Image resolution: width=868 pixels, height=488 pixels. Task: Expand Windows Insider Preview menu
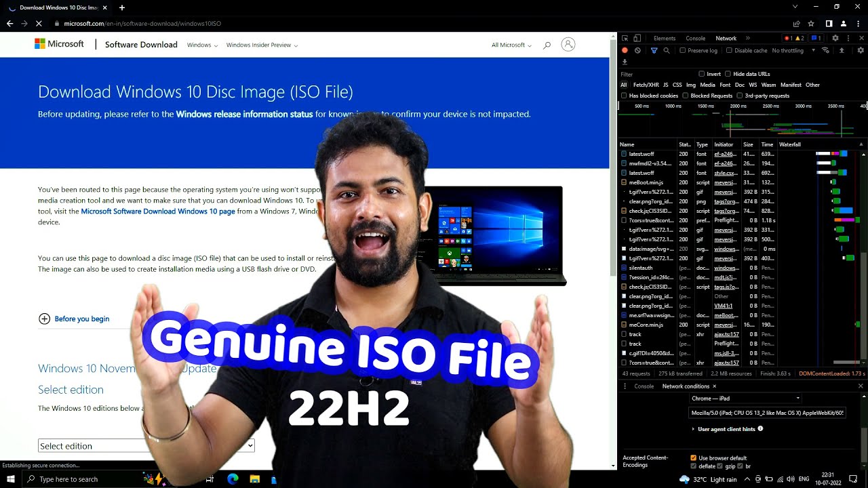262,45
